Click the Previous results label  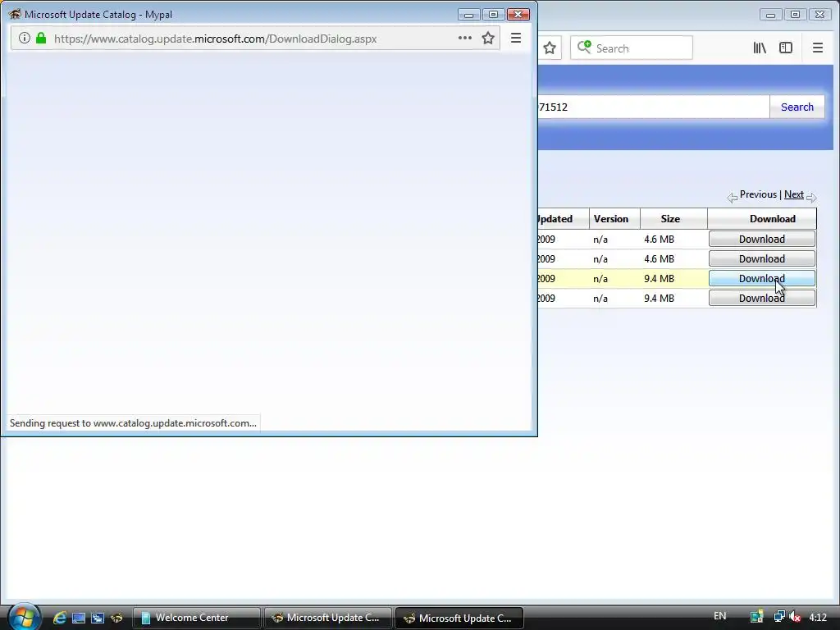tap(758, 194)
